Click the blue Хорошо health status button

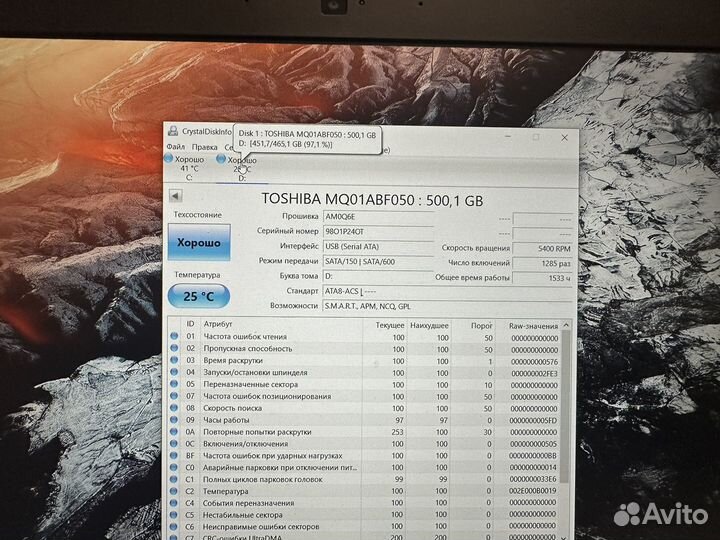tap(200, 243)
